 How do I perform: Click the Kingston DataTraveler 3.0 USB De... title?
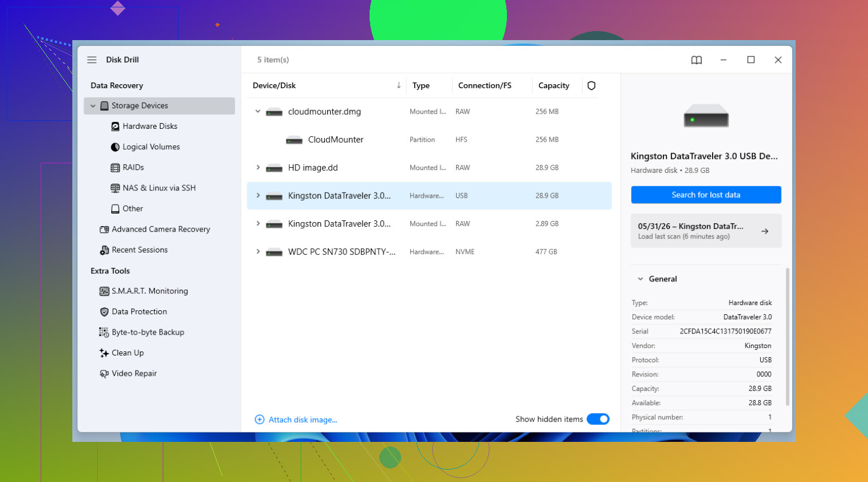click(x=704, y=157)
